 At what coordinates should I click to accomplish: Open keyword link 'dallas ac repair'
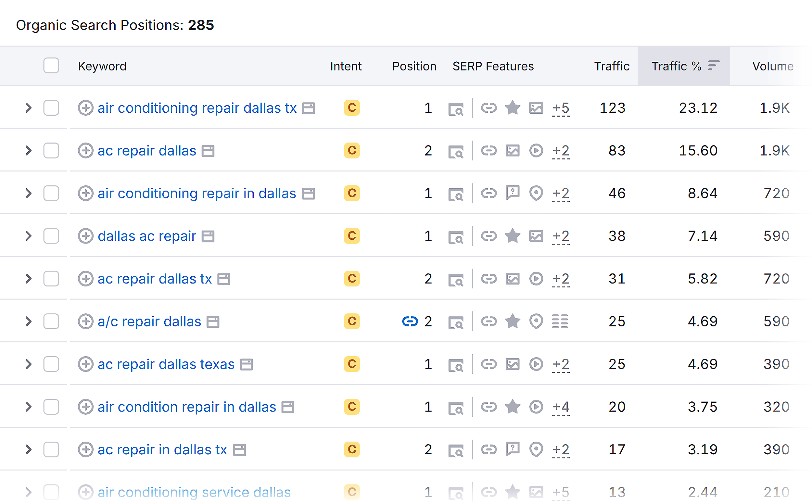pyautogui.click(x=147, y=236)
